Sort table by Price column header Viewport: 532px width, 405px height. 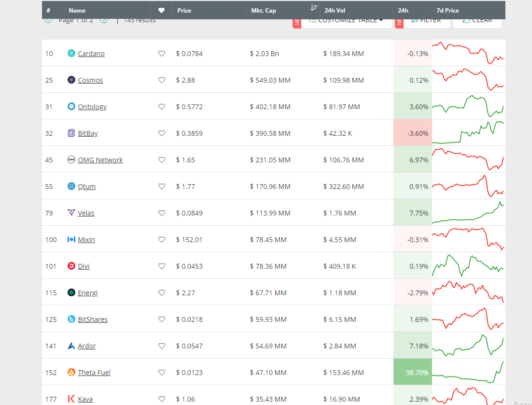pos(184,11)
